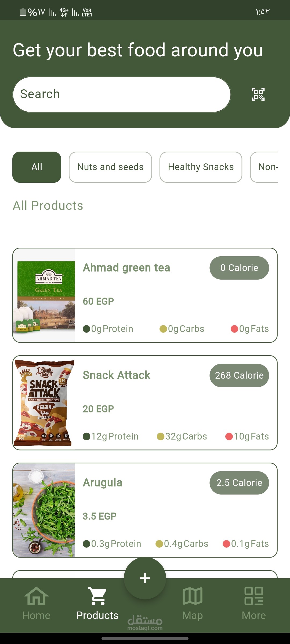This screenshot has height=644, width=290.
Task: Open the Map icon in navigation
Action: pos(192,596)
